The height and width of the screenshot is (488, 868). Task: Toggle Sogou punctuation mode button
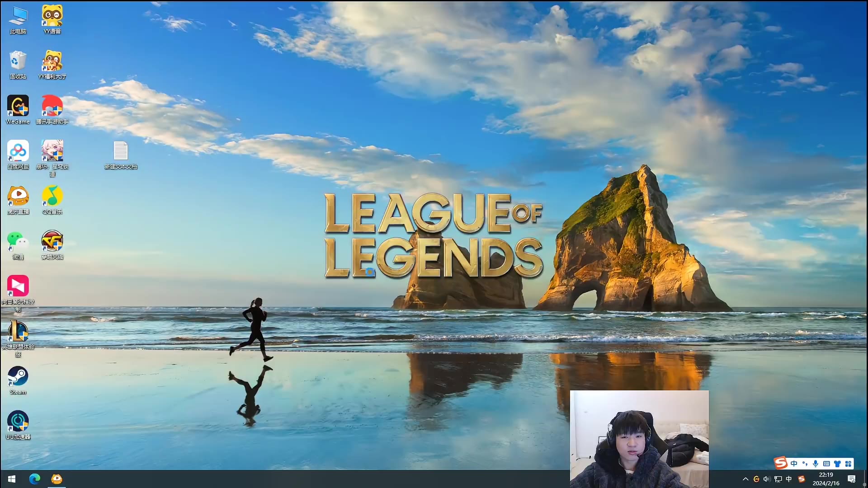[x=805, y=463]
